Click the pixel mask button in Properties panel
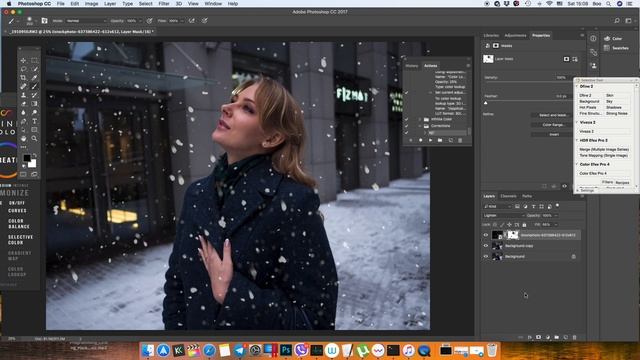The height and width of the screenshot is (360, 640). coord(566,59)
